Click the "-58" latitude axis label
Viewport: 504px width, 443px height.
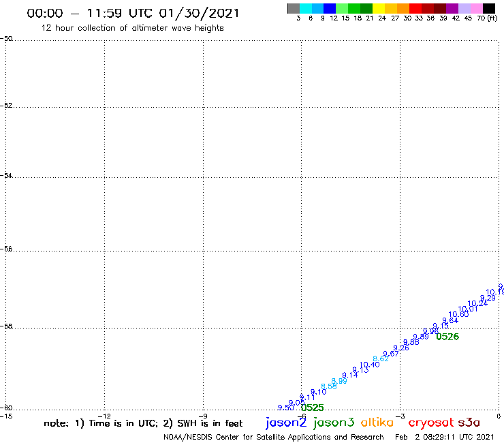point(6,326)
